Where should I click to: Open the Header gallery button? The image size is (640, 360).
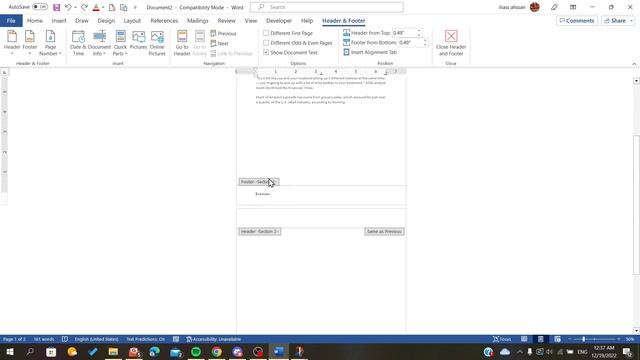click(x=12, y=42)
